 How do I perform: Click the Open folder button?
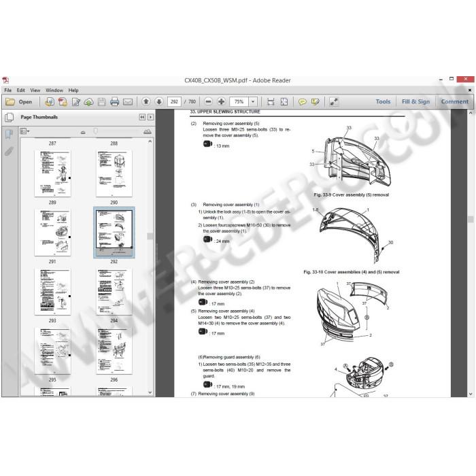(x=19, y=102)
